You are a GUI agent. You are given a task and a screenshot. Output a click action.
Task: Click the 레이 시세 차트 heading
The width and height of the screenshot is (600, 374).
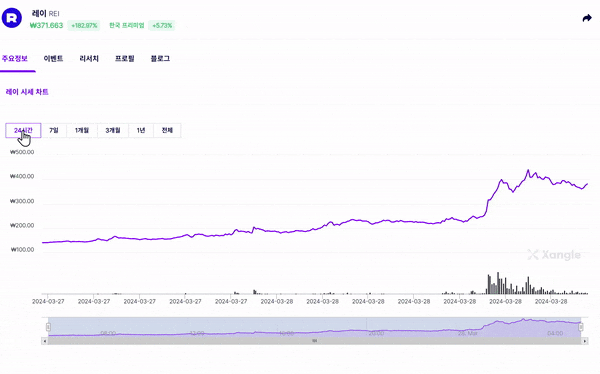pos(27,92)
